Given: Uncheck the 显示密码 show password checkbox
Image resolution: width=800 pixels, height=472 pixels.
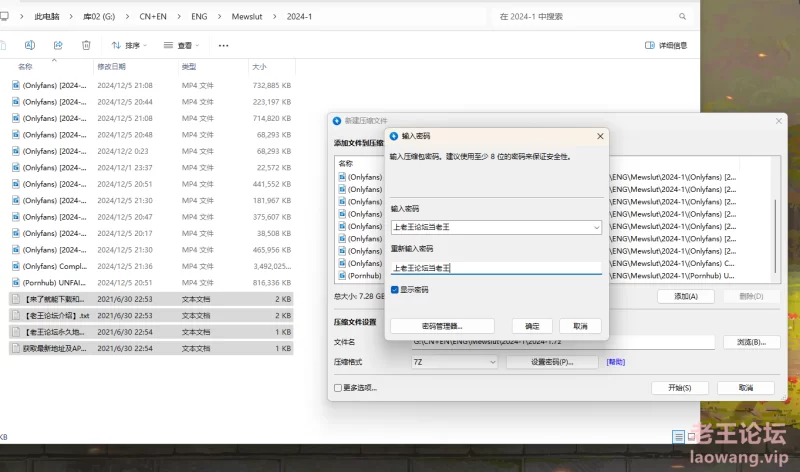Looking at the screenshot, I should pos(395,289).
